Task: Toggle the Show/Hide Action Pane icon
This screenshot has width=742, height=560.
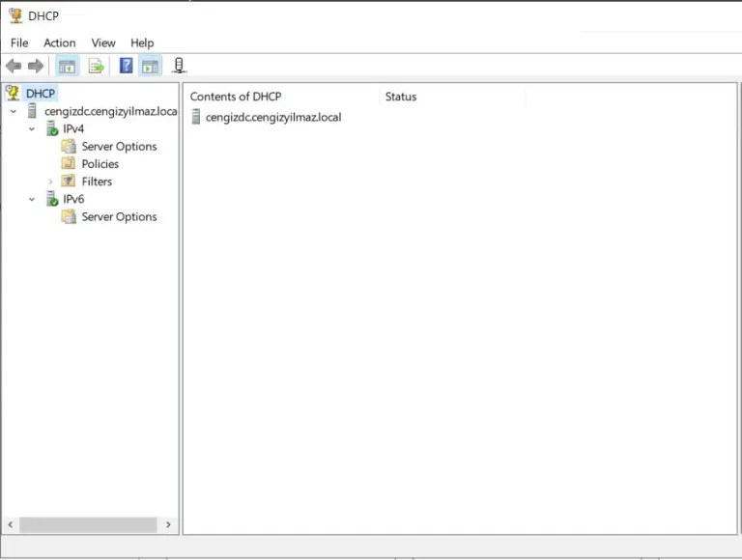Action: click(150, 66)
